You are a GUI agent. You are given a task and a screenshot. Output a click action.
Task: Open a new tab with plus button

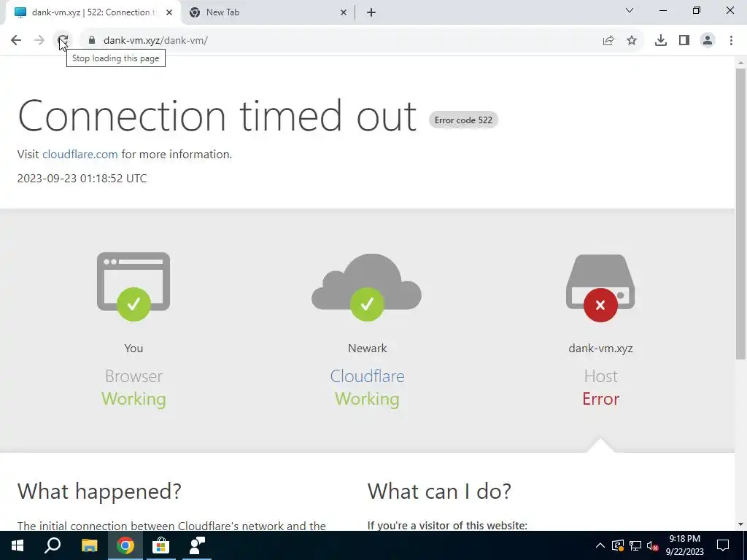[371, 13]
